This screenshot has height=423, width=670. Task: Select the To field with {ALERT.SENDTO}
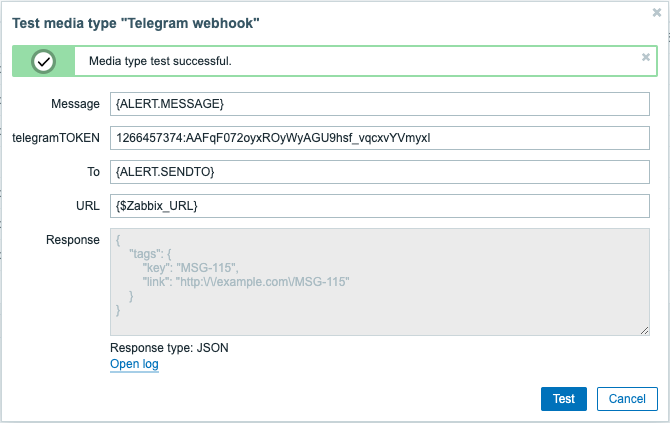(x=380, y=172)
